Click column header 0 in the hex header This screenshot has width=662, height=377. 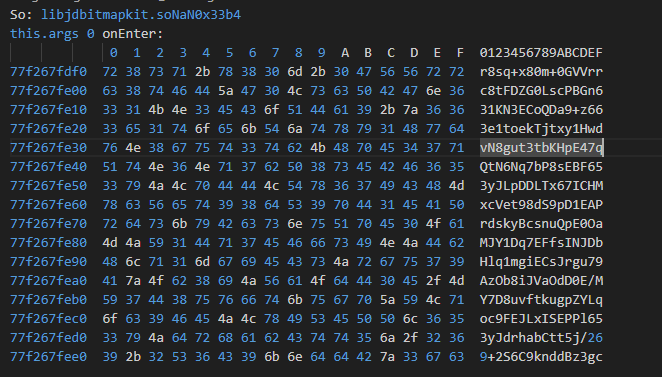click(114, 53)
